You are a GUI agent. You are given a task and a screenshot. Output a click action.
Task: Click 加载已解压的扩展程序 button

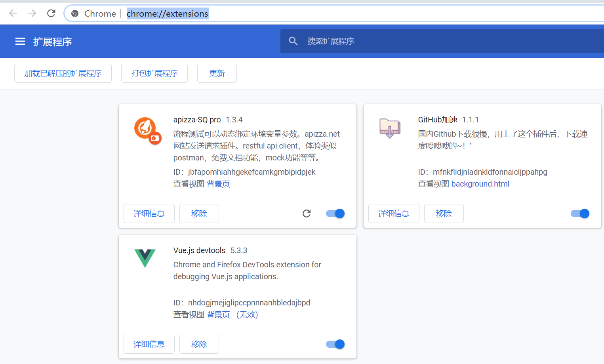[63, 73]
